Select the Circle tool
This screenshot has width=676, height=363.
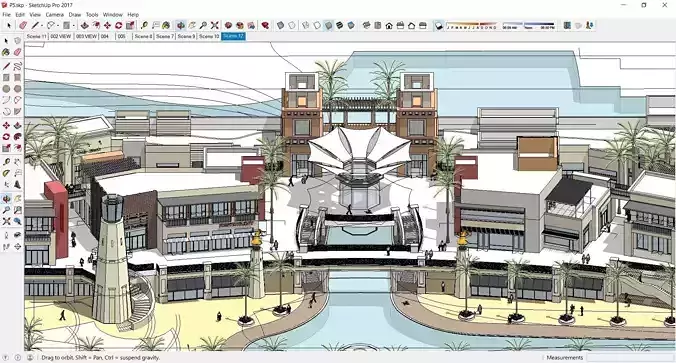coord(6,89)
